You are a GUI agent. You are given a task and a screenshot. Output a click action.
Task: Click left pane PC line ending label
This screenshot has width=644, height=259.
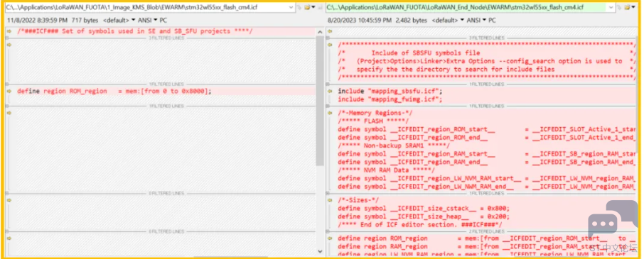coord(163,20)
